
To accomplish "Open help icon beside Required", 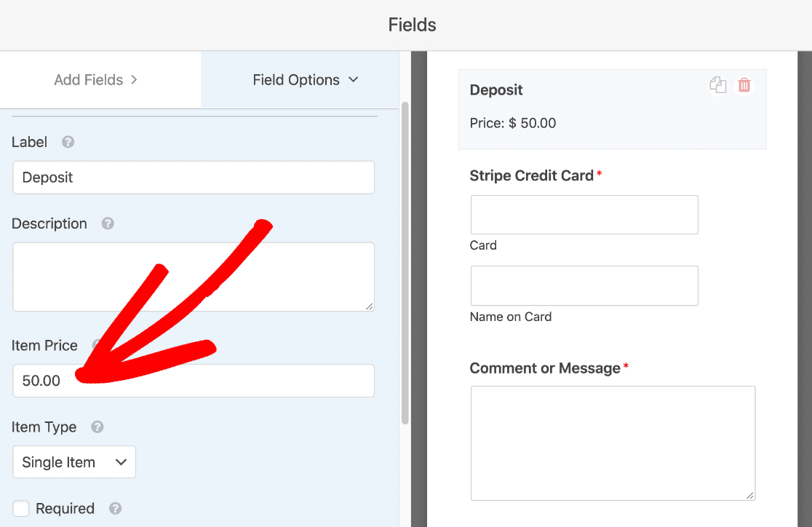I will [x=116, y=508].
